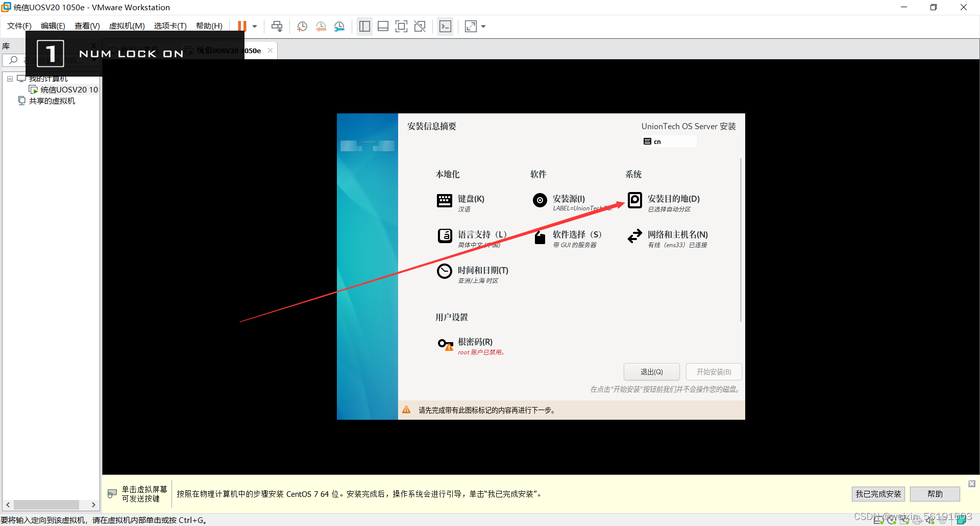Screen dimensions: 980x526
Task: Open 安装目的地(D) installation destination
Action: tap(664, 202)
